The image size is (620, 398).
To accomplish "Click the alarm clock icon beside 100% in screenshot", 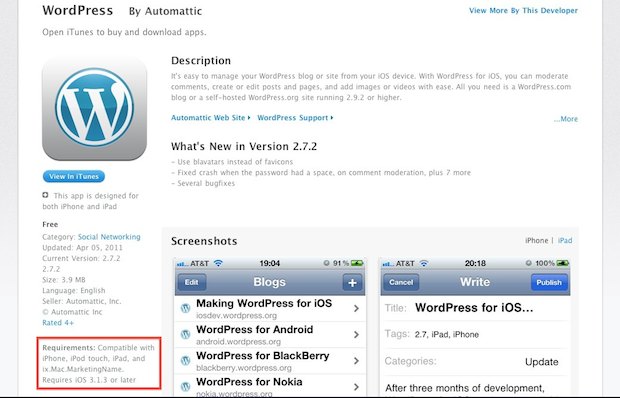I will pos(529,263).
